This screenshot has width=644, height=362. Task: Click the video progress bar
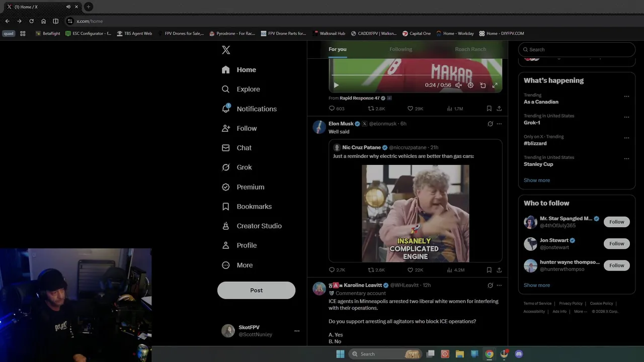coord(416,75)
